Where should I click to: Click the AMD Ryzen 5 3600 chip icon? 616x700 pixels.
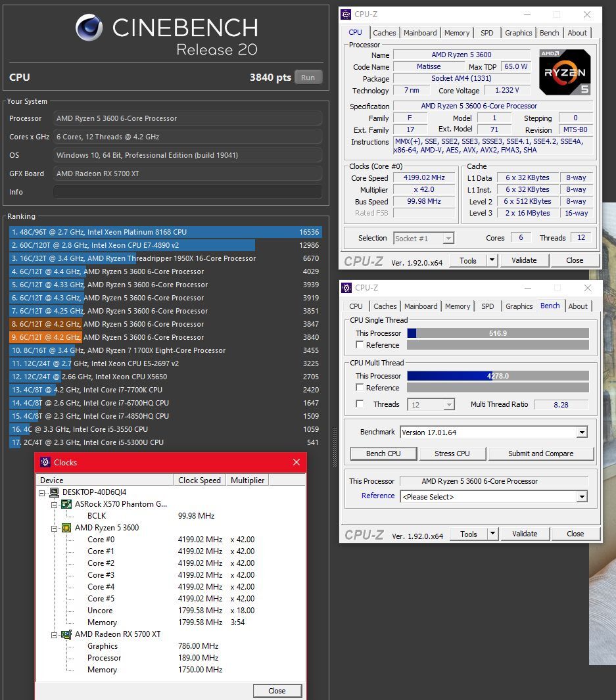(66, 528)
